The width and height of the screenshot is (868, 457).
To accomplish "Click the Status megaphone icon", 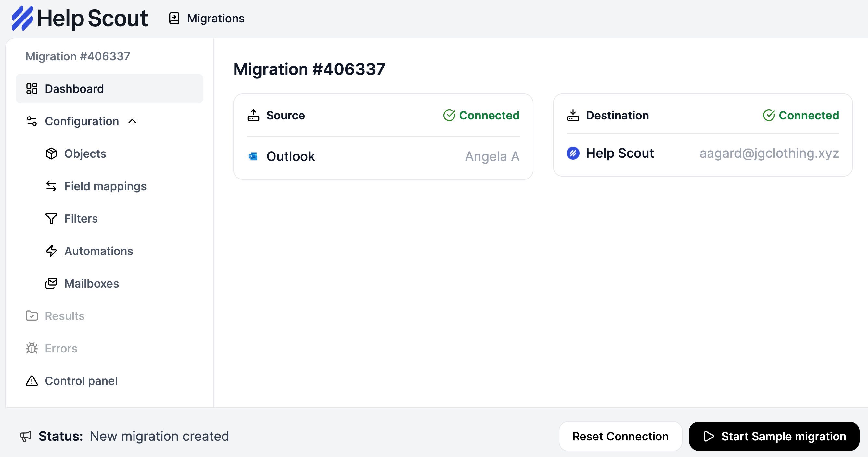I will coord(26,437).
